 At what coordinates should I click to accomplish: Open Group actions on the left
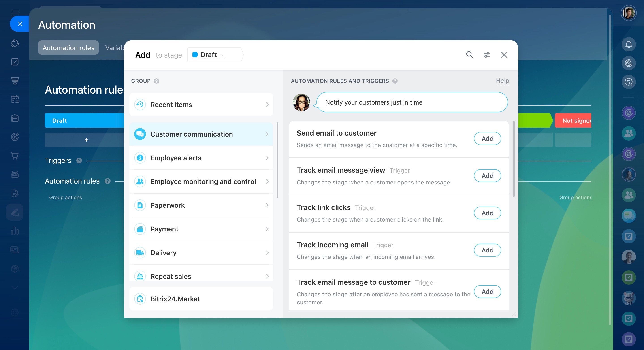(x=66, y=198)
